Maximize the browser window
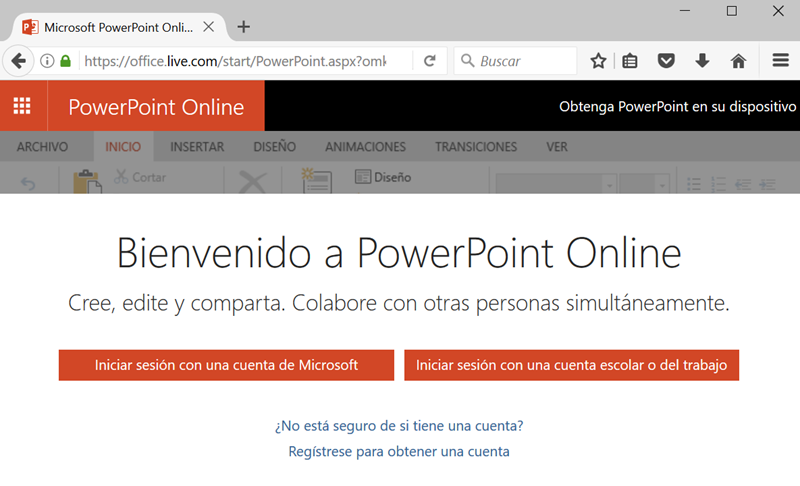The height and width of the screenshot is (486, 800). click(x=732, y=11)
